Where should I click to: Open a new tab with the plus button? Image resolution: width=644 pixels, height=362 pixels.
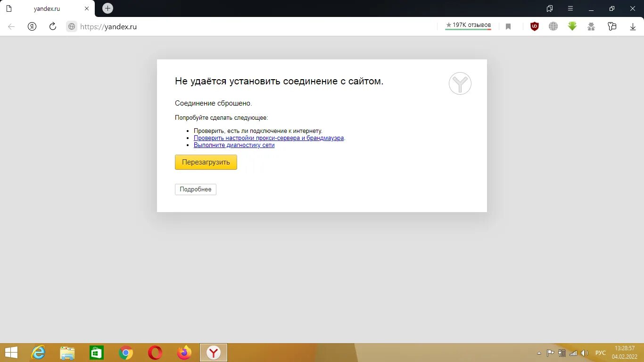pos(108,8)
